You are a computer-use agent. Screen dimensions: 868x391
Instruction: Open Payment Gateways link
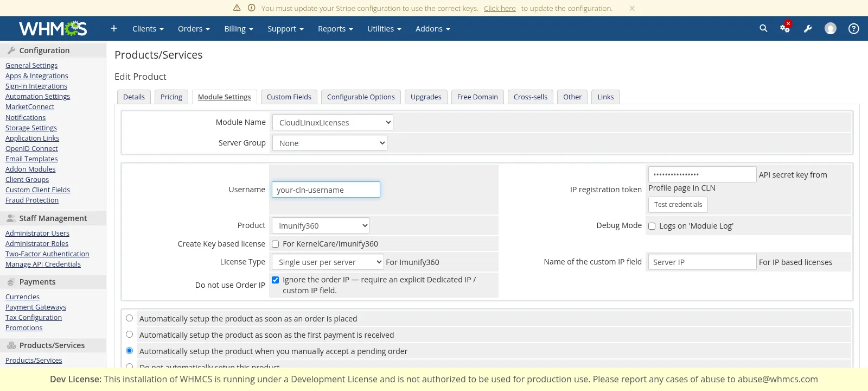pyautogui.click(x=36, y=307)
